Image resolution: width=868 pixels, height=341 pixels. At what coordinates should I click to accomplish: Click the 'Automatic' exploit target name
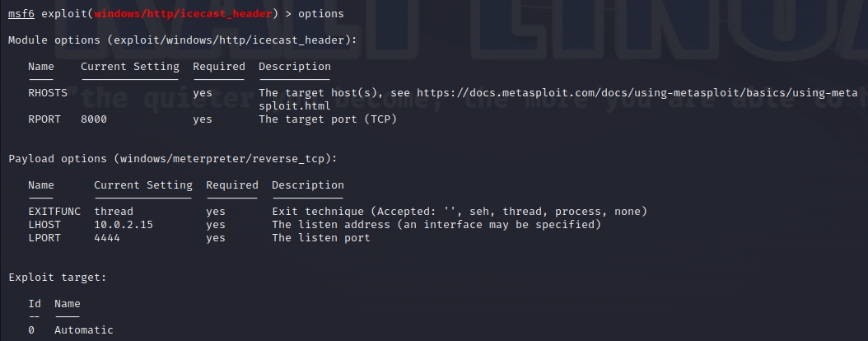[84, 330]
